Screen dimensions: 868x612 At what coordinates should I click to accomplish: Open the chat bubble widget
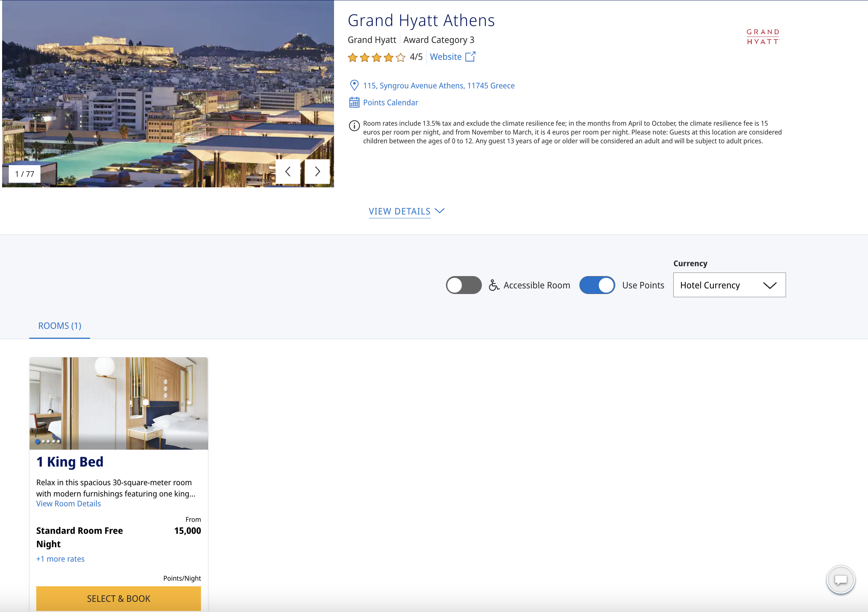click(x=841, y=580)
